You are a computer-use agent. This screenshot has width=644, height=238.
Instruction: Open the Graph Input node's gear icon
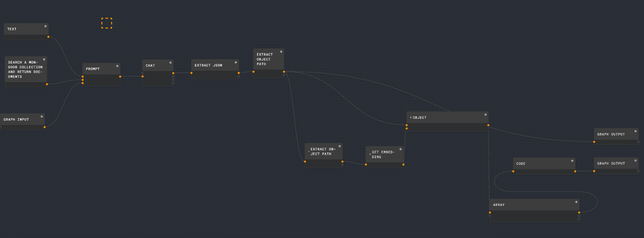point(42,117)
